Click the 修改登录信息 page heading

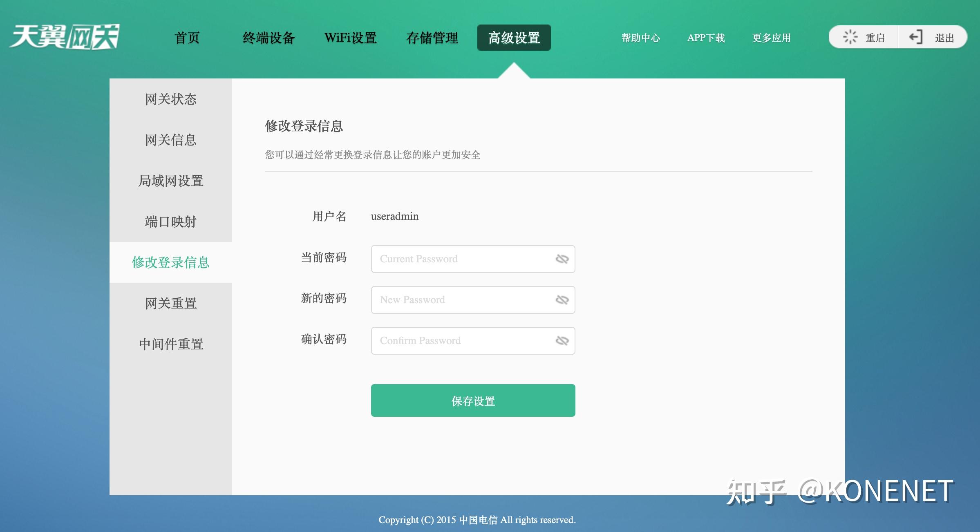[x=304, y=126]
